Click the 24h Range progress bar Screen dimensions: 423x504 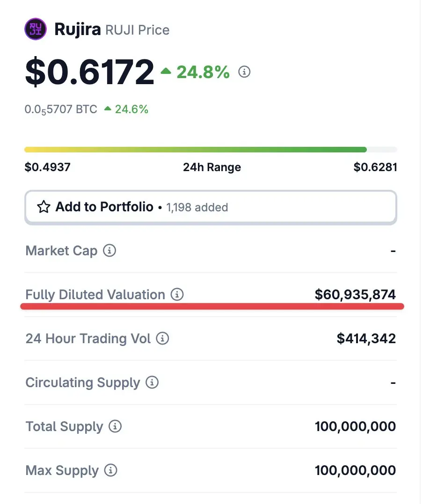211,150
